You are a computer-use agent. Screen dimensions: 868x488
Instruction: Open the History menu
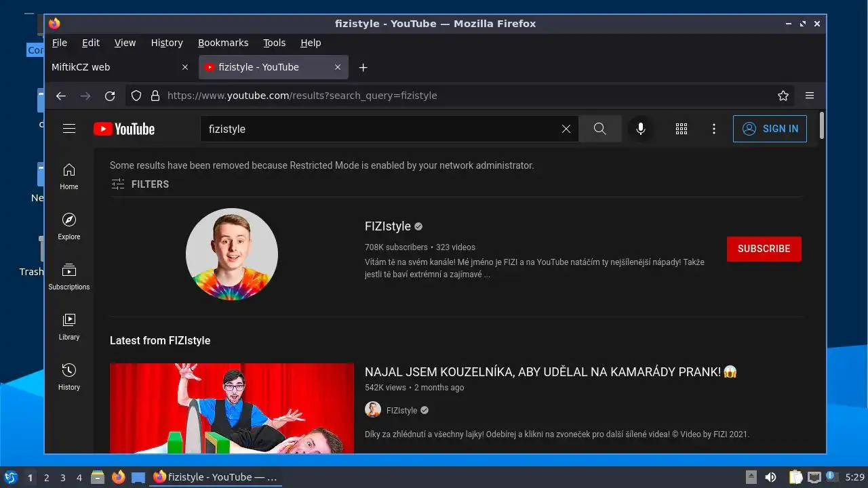pyautogui.click(x=167, y=43)
